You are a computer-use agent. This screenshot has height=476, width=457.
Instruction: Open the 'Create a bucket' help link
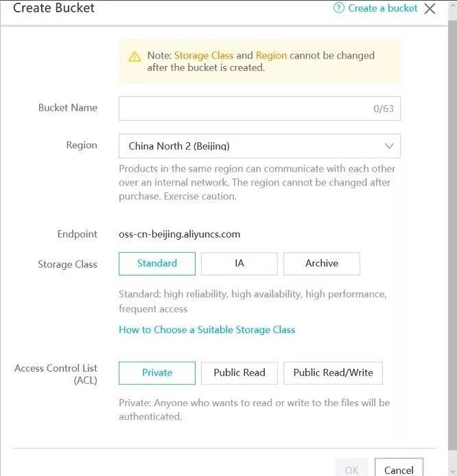coord(383,8)
